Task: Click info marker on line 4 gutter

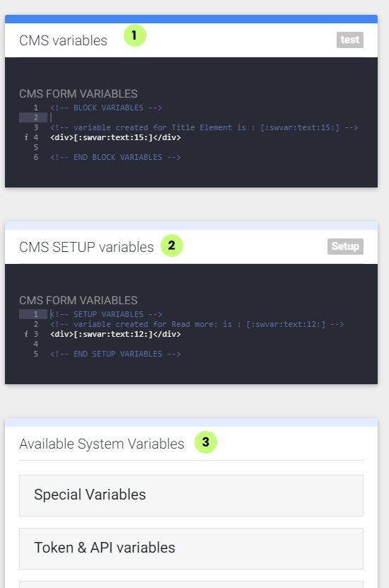Action: [x=26, y=137]
